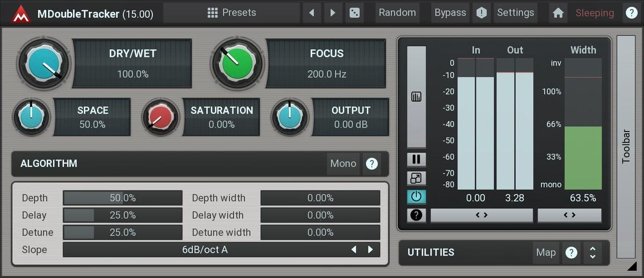This screenshot has height=278, width=644.
Task: Toggle the meter power enable button
Action: (416, 197)
